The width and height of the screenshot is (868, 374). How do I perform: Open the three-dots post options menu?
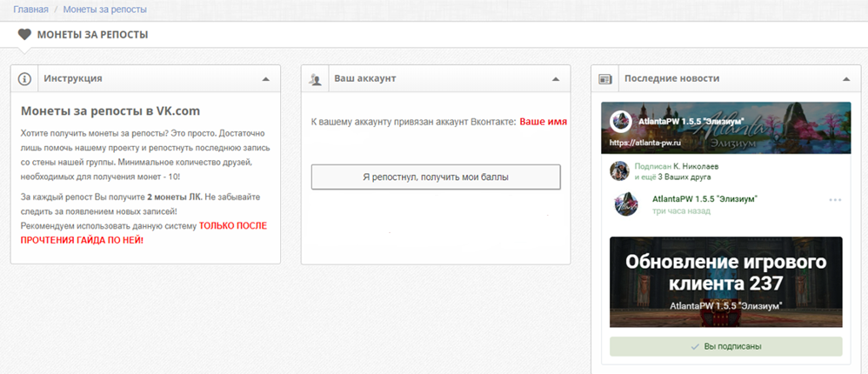point(835,200)
